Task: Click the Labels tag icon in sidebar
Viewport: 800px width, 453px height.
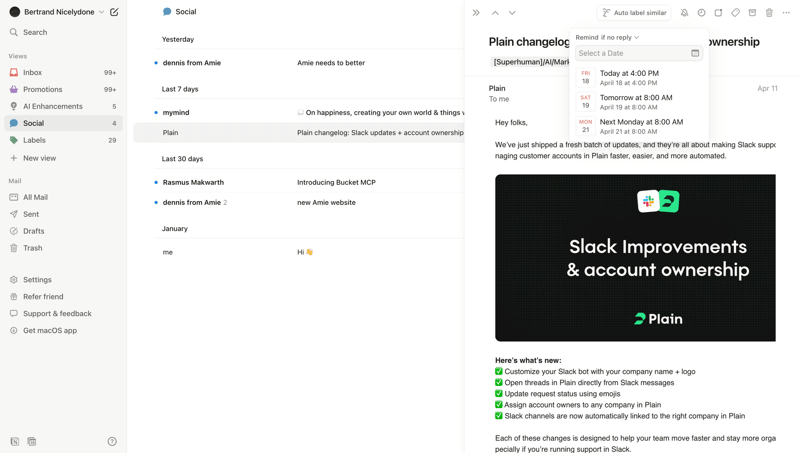Action: tap(14, 140)
